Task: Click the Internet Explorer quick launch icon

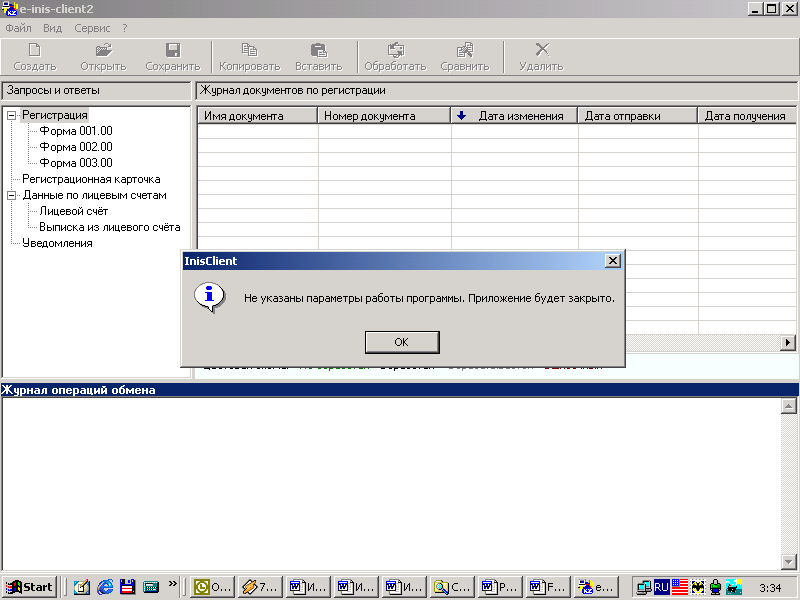Action: pyautogui.click(x=105, y=587)
